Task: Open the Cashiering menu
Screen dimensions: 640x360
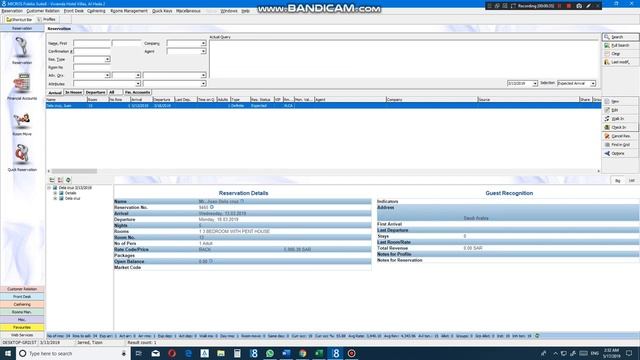Action: 96,11
